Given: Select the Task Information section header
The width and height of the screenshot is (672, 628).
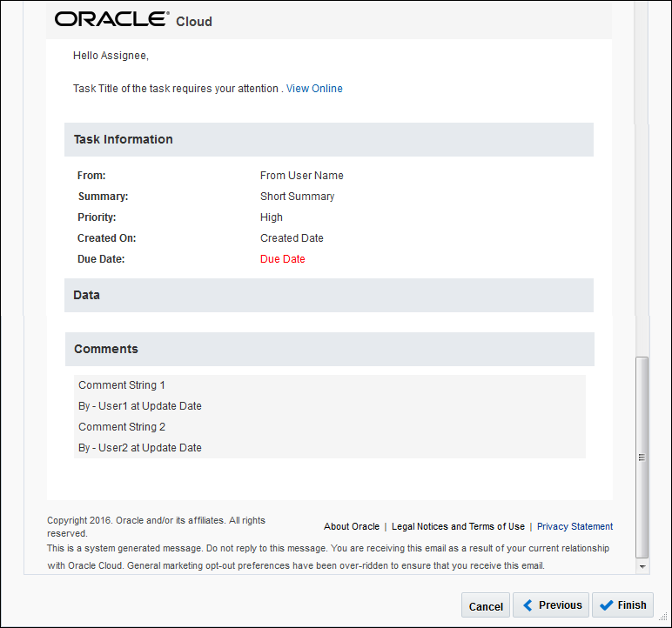Looking at the screenshot, I should point(329,139).
